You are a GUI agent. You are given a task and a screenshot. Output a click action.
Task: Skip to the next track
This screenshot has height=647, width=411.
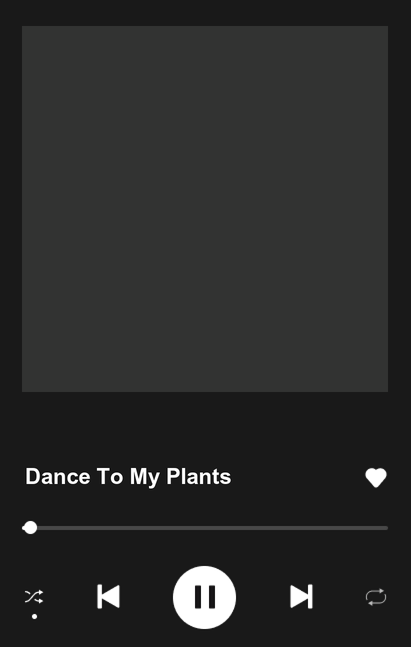301,596
